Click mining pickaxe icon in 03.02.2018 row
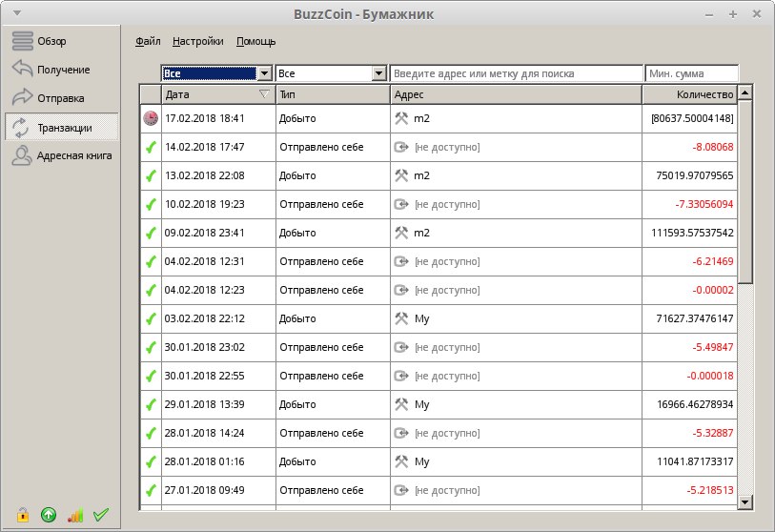This screenshot has height=532, width=775. 401,318
